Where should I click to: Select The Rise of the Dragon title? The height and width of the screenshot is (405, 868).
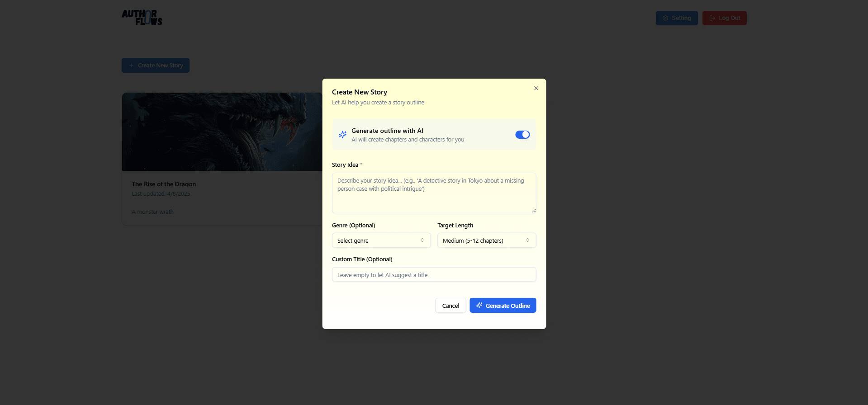pos(164,184)
